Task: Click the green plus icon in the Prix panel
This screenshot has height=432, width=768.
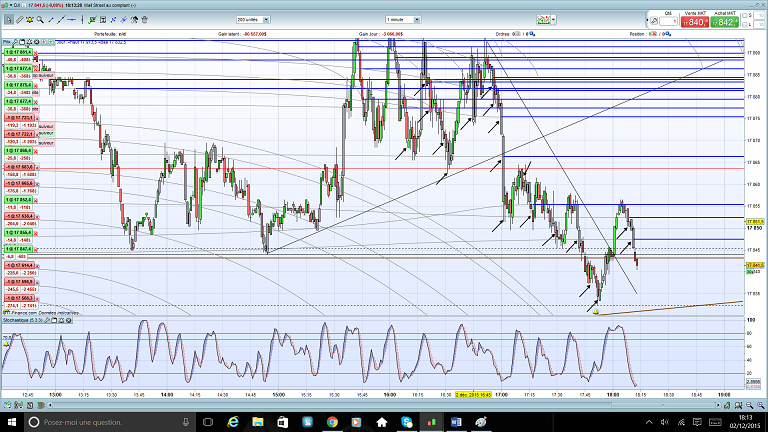Action: pyautogui.click(x=50, y=42)
